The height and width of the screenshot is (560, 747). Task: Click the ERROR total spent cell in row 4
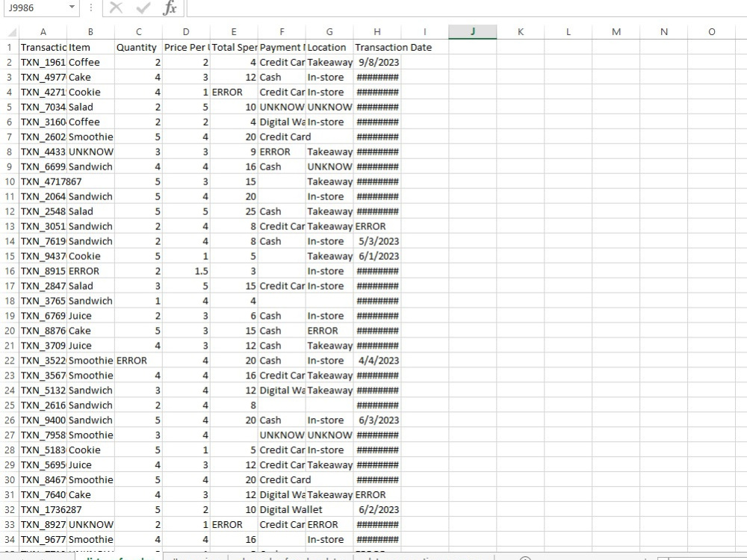tap(233, 92)
